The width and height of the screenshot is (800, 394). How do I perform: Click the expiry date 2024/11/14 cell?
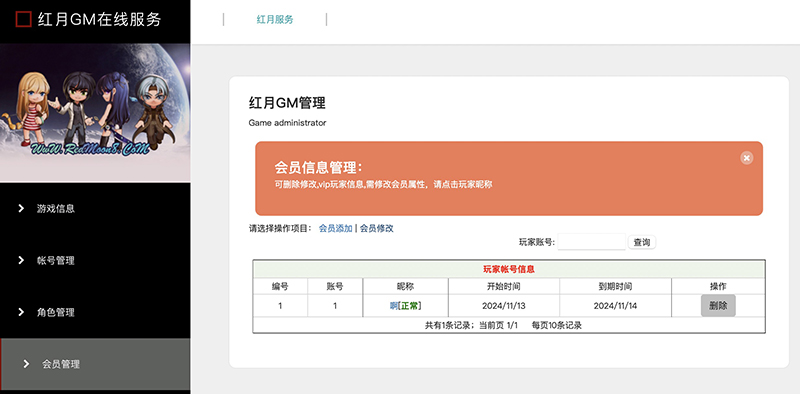coord(615,306)
